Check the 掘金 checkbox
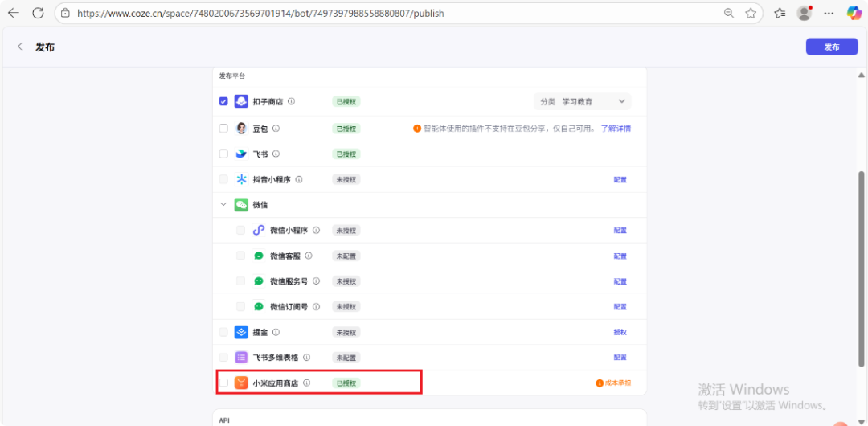Viewport: 868px width, 426px height. [x=223, y=333]
